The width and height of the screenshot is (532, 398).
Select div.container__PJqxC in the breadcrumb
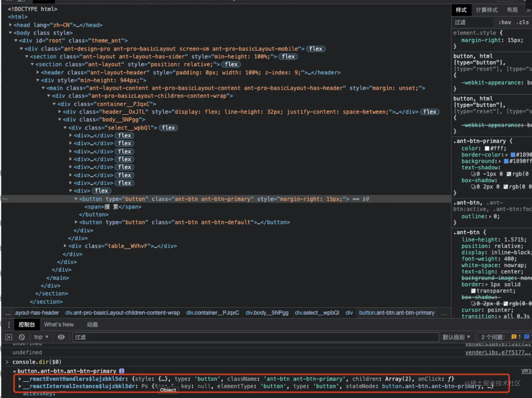pos(213,313)
